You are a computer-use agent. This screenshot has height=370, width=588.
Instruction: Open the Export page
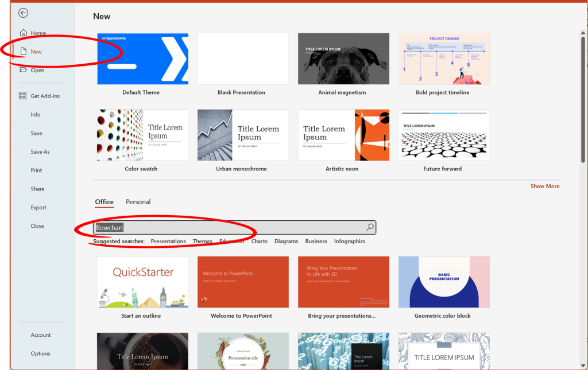pos(38,207)
